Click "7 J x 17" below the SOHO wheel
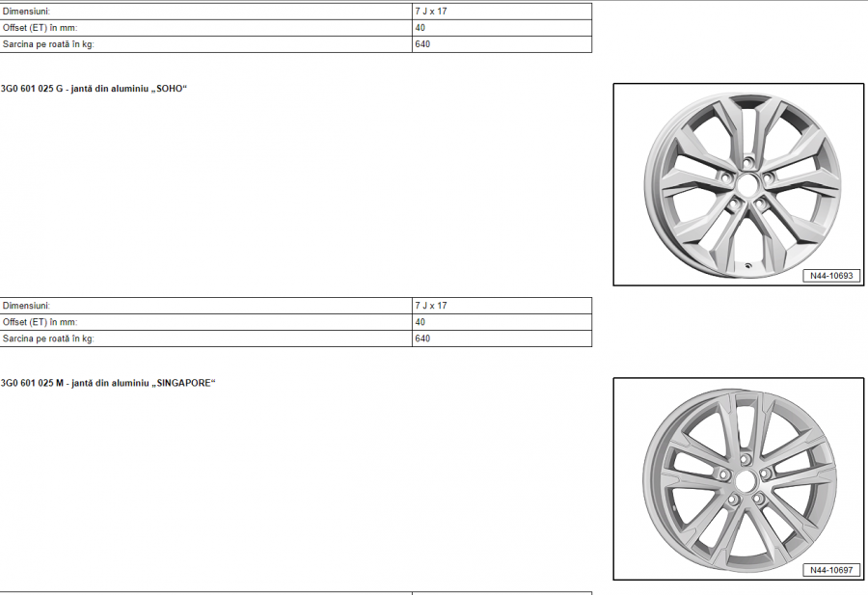The width and height of the screenshot is (868, 595). pyautogui.click(x=430, y=306)
